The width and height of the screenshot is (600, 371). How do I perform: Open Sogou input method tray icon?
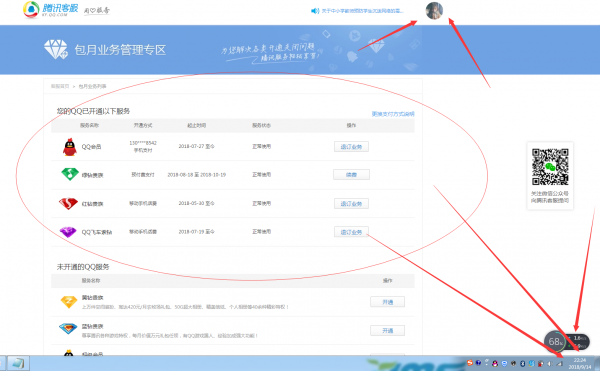(x=470, y=363)
